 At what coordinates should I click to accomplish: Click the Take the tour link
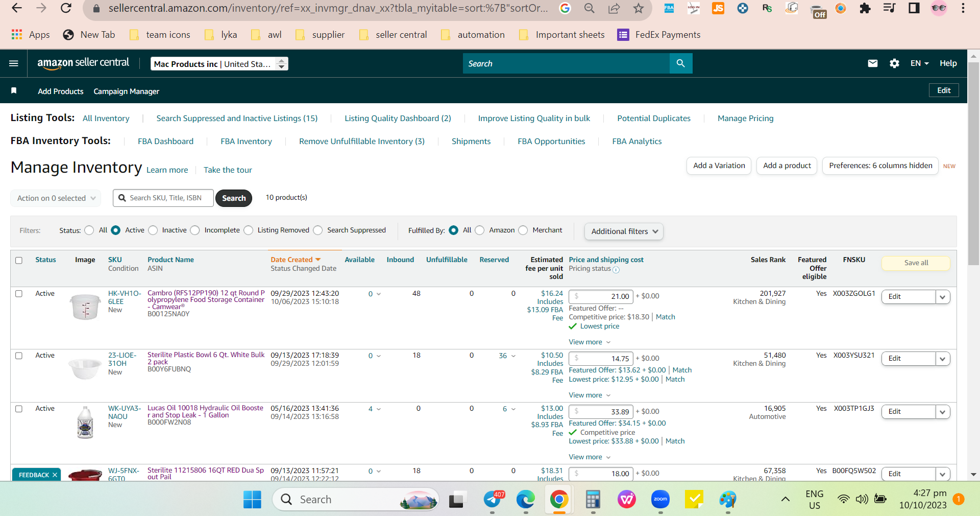[x=228, y=170]
